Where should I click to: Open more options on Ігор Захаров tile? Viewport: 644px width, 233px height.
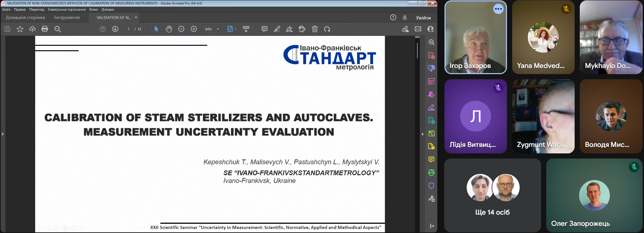(x=498, y=9)
